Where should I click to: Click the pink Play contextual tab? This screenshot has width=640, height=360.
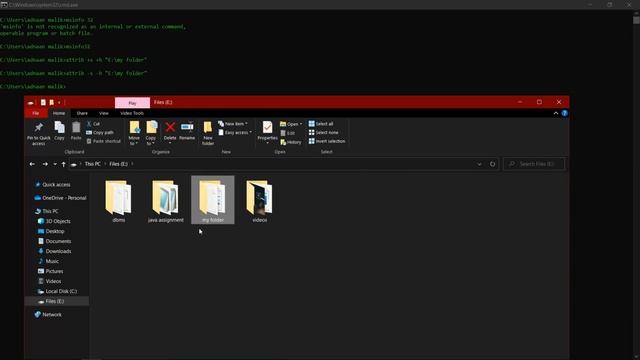[x=132, y=103]
